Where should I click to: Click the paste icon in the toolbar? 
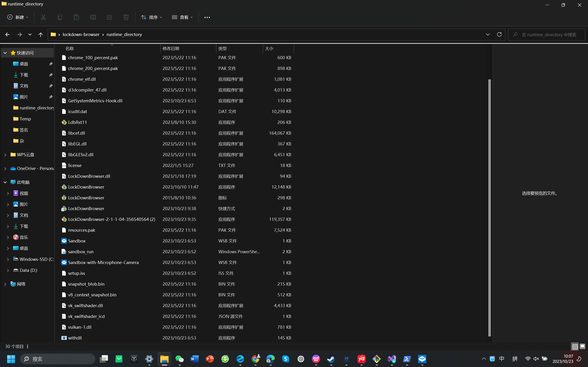tap(76, 17)
